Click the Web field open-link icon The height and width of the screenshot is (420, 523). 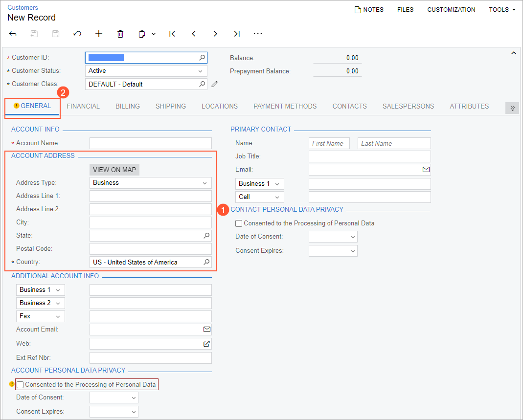(206, 344)
